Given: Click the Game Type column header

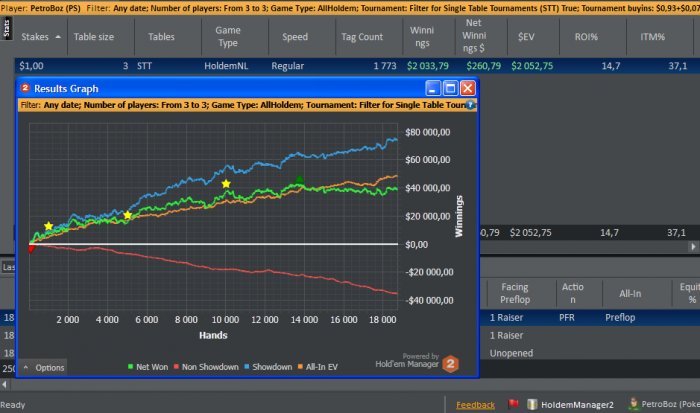Looking at the screenshot, I should (228, 37).
